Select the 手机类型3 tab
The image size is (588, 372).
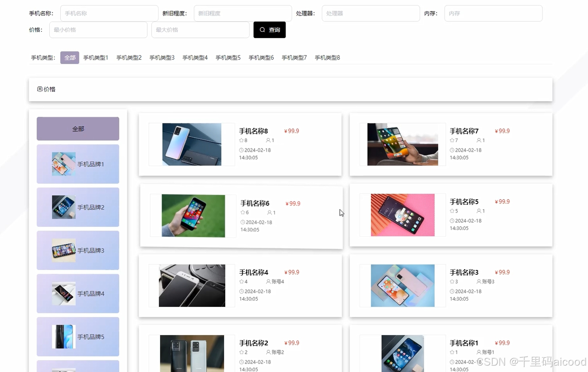[162, 58]
